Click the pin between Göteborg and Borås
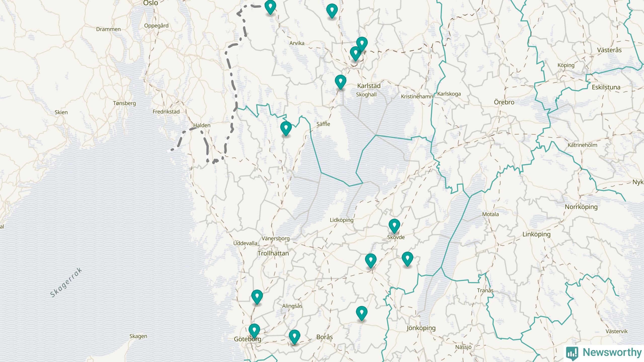 [x=294, y=336]
